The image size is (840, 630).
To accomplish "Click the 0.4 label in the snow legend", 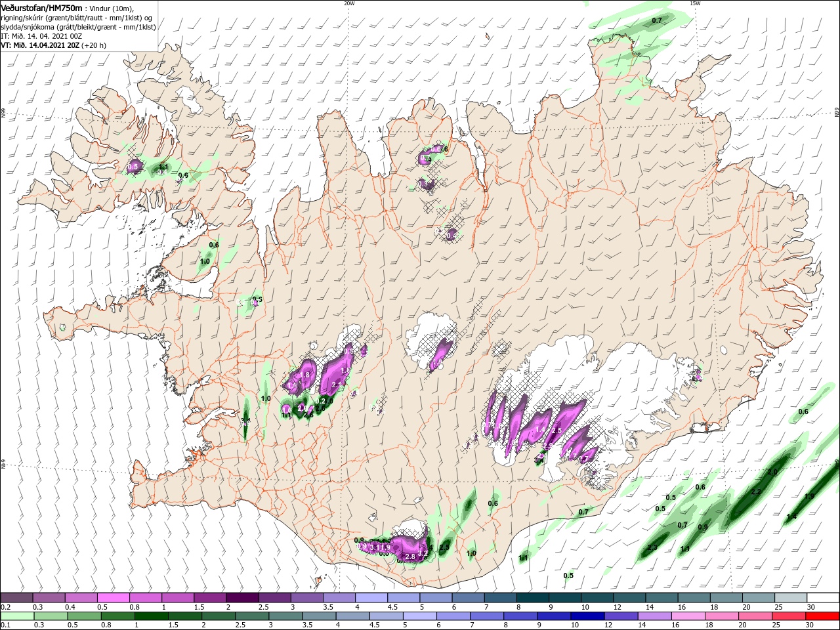I will [x=70, y=607].
